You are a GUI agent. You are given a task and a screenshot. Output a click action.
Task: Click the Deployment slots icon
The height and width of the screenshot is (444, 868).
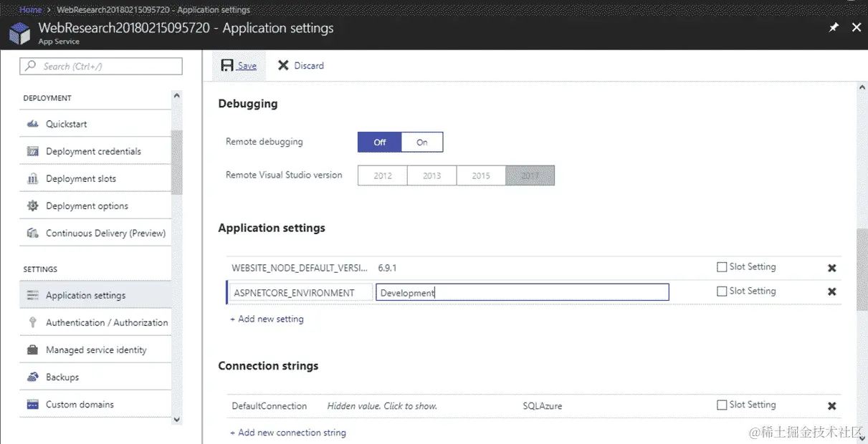pyautogui.click(x=32, y=178)
